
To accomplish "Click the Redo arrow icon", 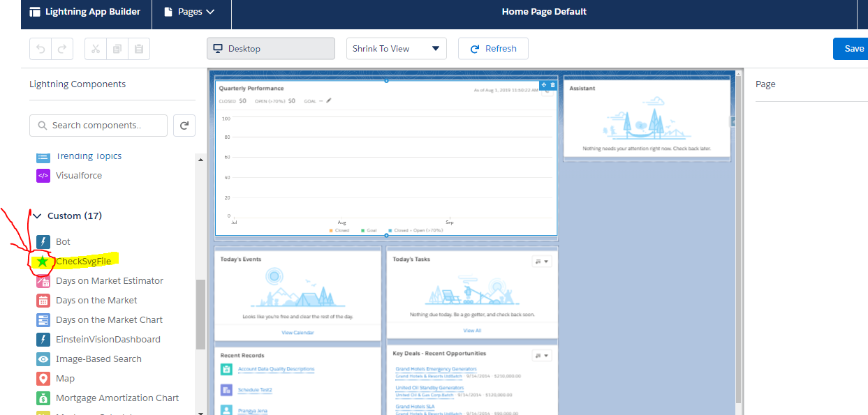I will (x=61, y=49).
